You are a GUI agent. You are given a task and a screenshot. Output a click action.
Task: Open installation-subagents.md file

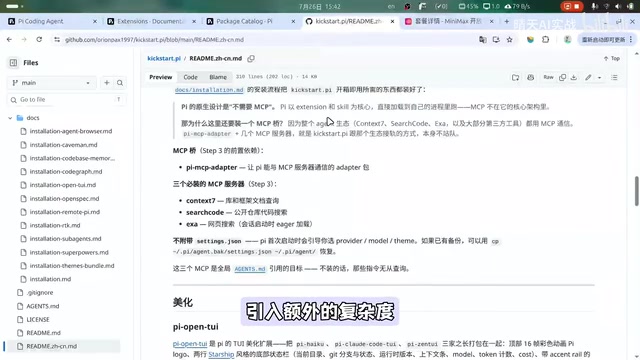[x=65, y=239]
